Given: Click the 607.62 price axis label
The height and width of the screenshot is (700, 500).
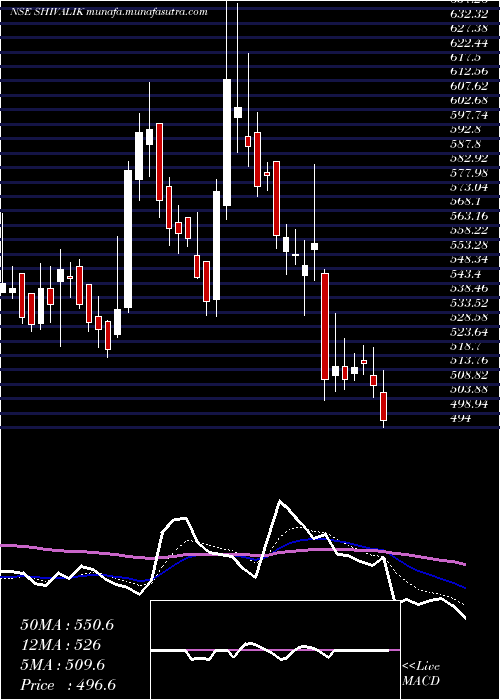Looking at the screenshot, I should tap(469, 86).
